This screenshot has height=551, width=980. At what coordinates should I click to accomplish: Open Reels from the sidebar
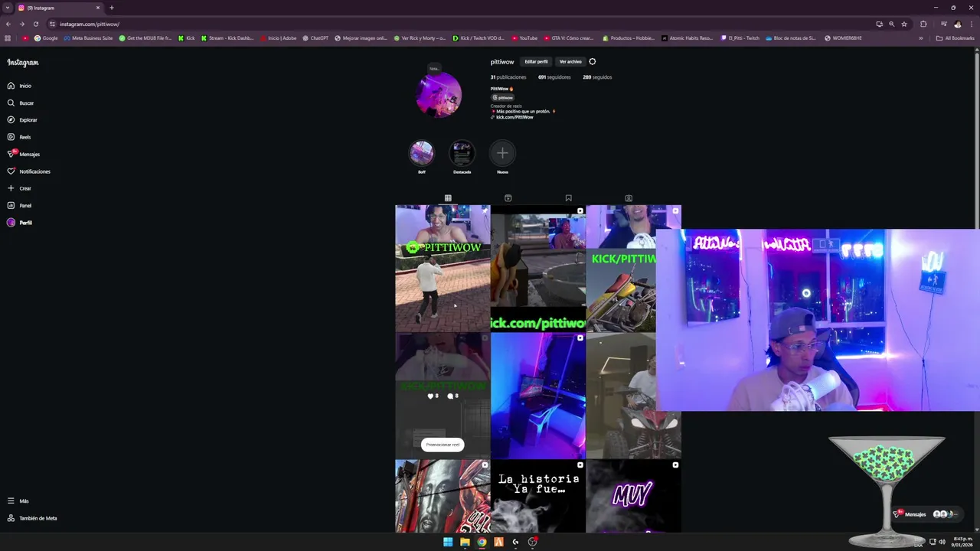pos(19,137)
